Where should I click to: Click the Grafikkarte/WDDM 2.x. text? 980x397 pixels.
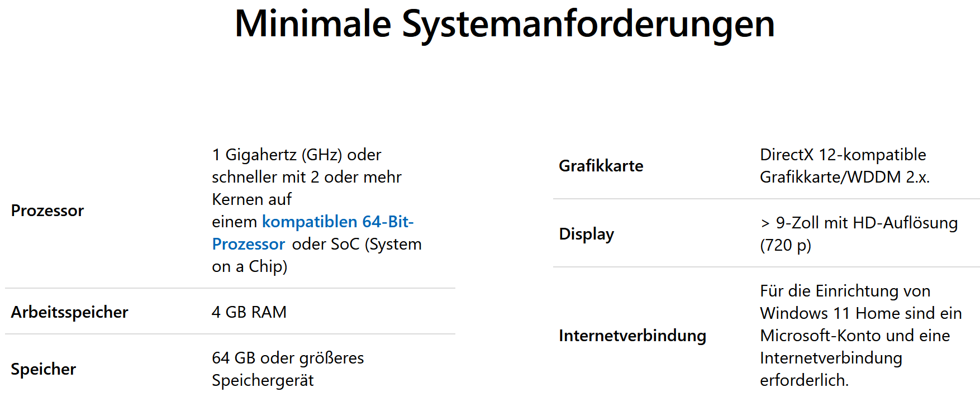point(845,177)
